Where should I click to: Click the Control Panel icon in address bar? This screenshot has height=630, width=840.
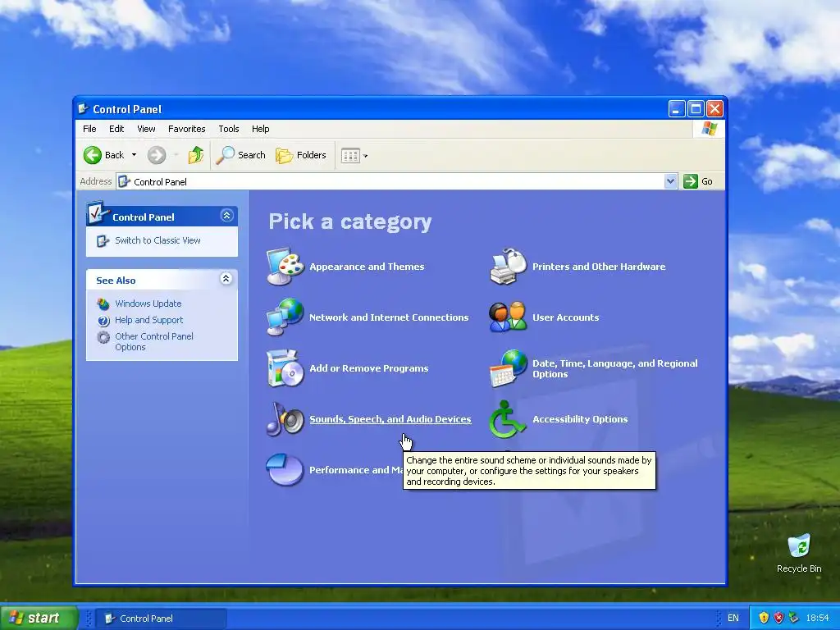click(x=125, y=181)
